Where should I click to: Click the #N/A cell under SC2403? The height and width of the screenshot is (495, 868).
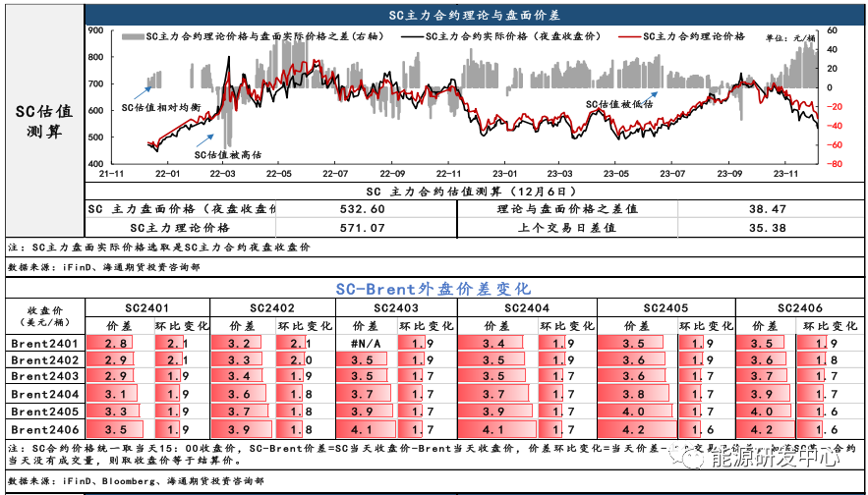click(x=366, y=344)
